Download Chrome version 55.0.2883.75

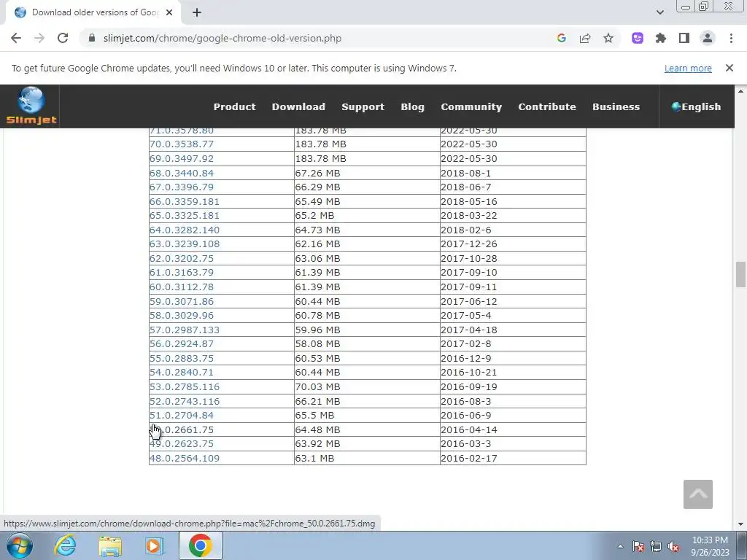(x=182, y=358)
